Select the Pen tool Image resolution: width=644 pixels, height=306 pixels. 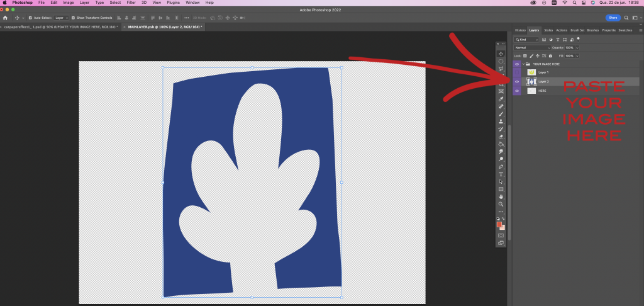coord(501,167)
